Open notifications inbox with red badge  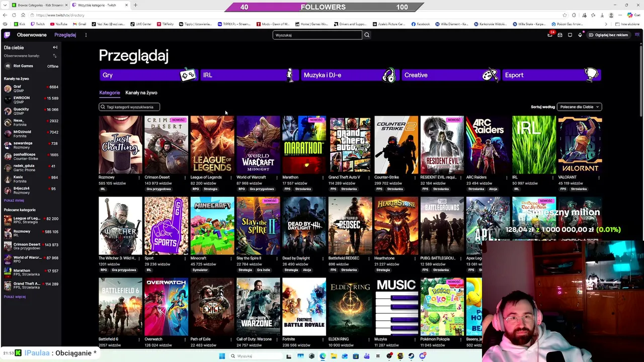click(550, 35)
